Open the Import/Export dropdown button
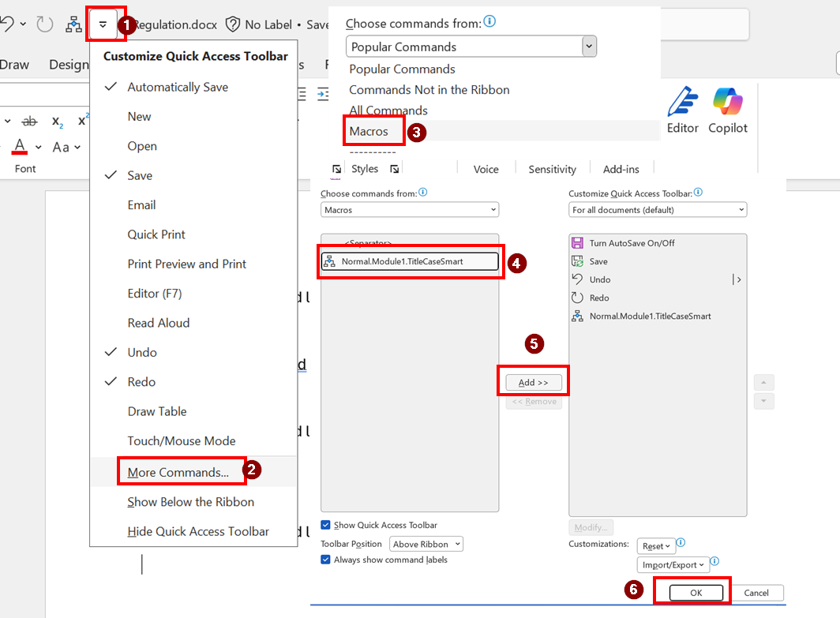The width and height of the screenshot is (840, 618). 673,565
